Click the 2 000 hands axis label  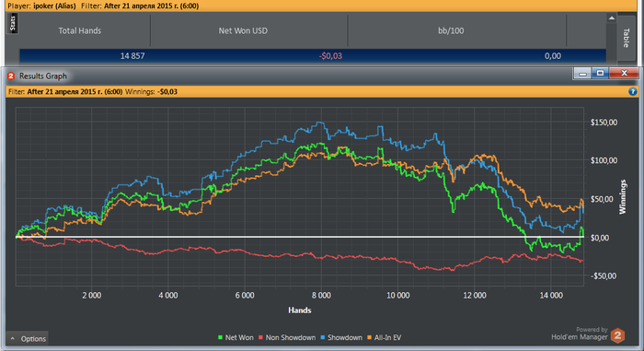click(92, 296)
